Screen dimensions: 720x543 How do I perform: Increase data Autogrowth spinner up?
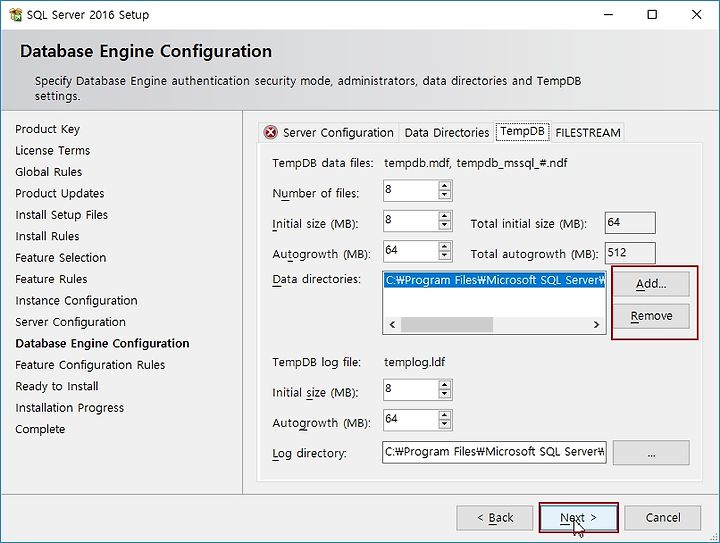click(444, 246)
